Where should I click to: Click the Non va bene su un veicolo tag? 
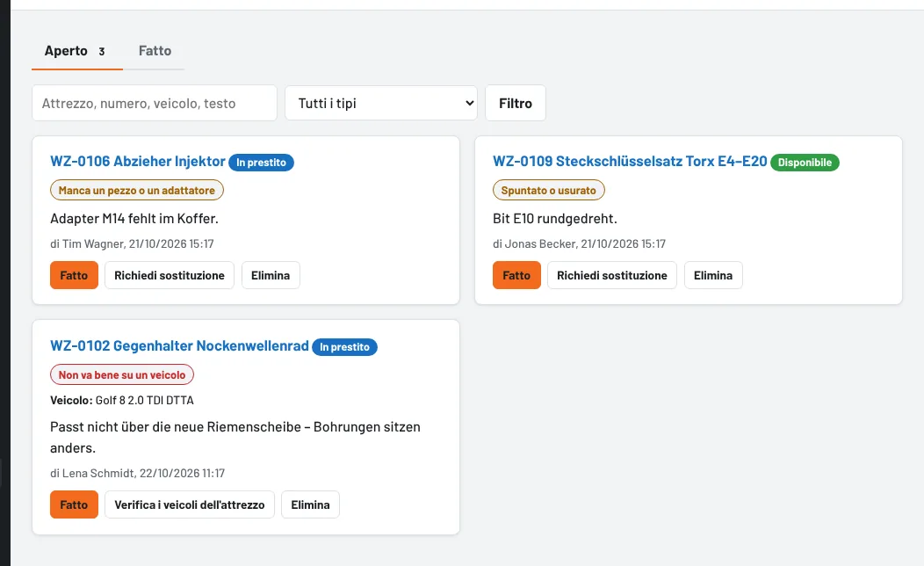122,374
